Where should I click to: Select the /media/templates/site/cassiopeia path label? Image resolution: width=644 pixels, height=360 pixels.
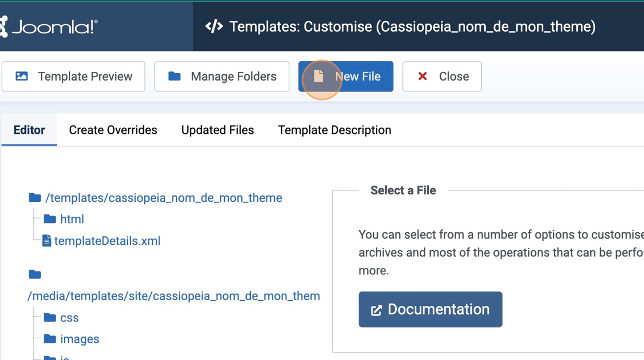[x=174, y=296]
